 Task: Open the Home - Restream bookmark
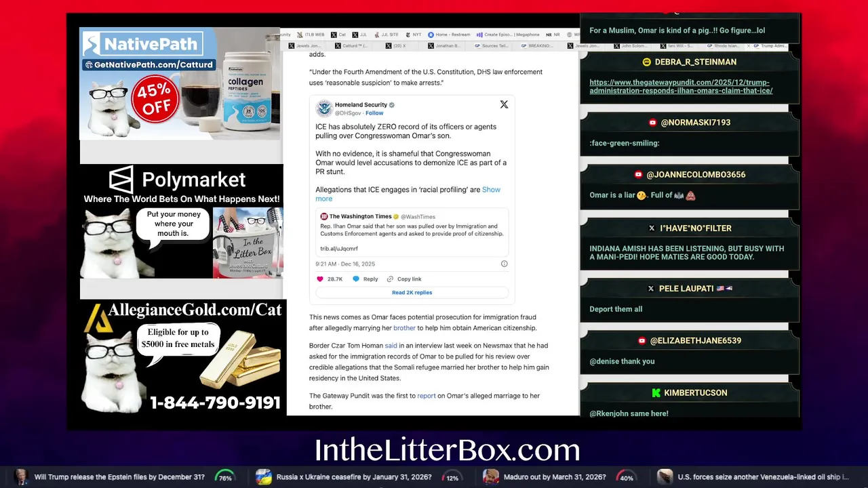449,35
